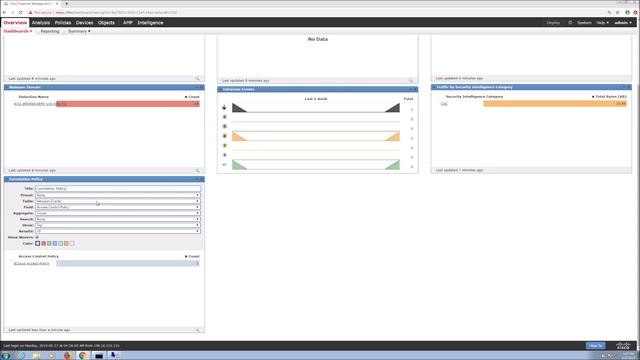This screenshot has height=360, width=640.
Task: Close the Malware Threats widget
Action: point(202,87)
